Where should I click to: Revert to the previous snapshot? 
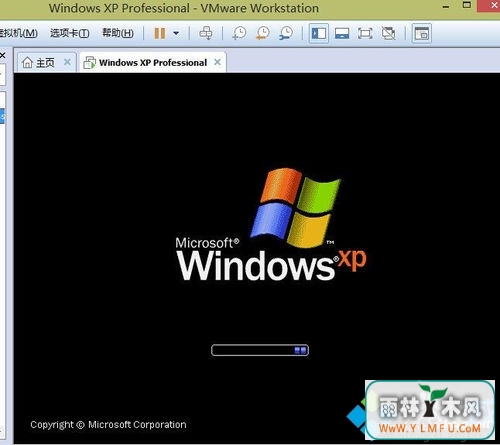(x=263, y=33)
